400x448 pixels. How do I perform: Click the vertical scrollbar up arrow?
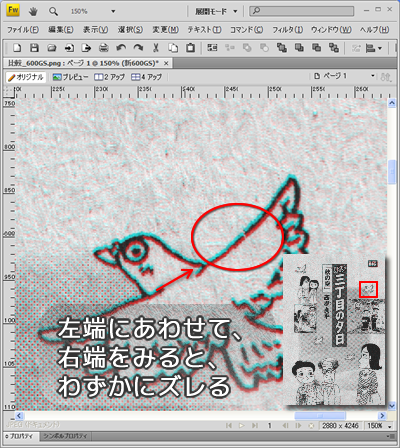point(392,103)
